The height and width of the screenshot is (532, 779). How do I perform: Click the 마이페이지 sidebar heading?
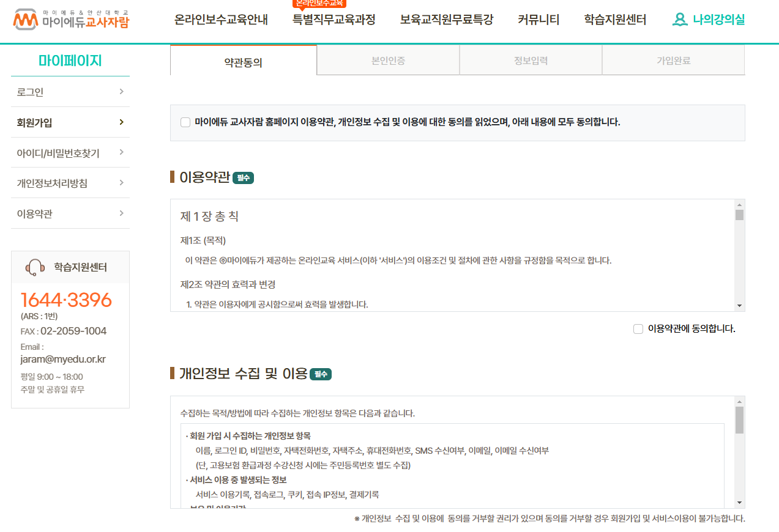tap(70, 61)
